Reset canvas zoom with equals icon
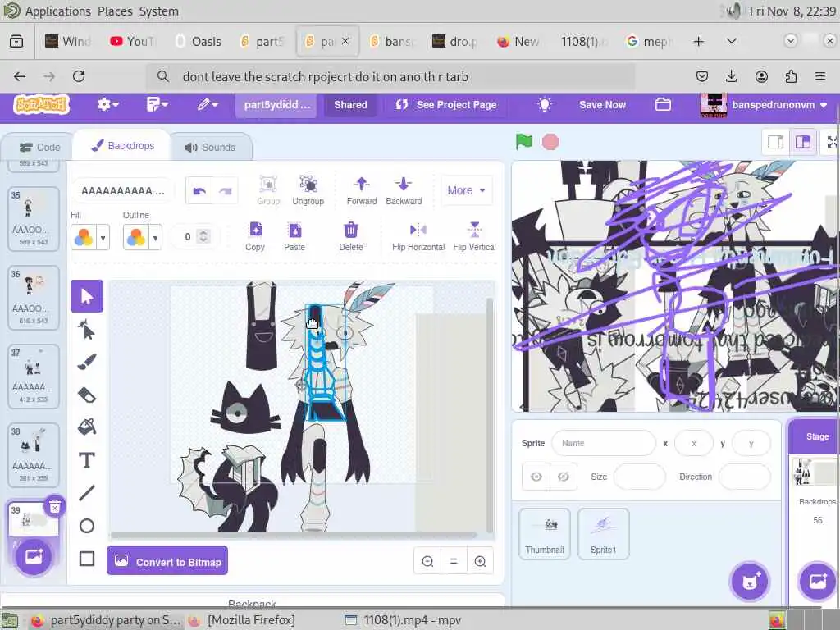The height and width of the screenshot is (630, 840). [x=454, y=561]
